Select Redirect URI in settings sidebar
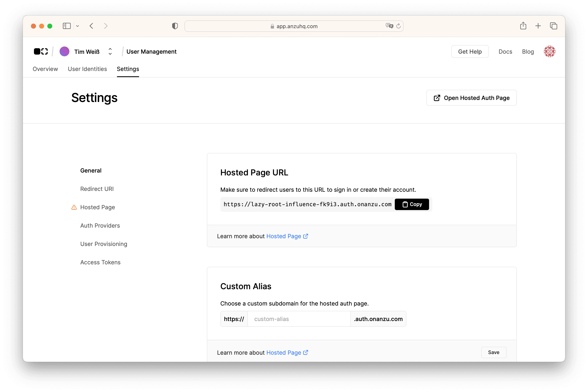Viewport: 588px width, 392px height. coord(97,189)
